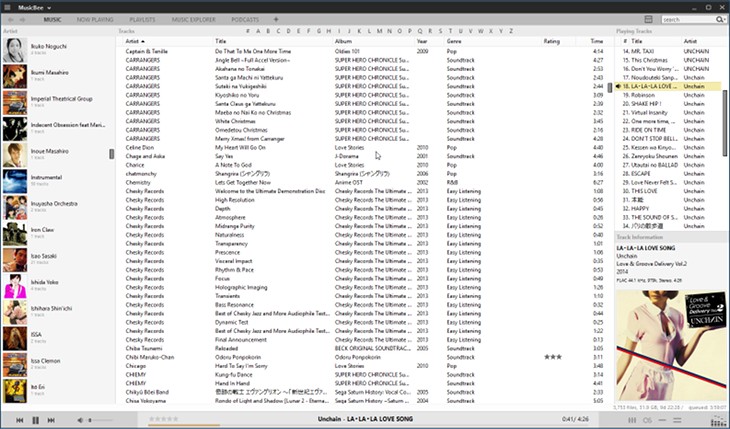
Task: Sort tracks by the Title column header
Action: click(x=272, y=41)
